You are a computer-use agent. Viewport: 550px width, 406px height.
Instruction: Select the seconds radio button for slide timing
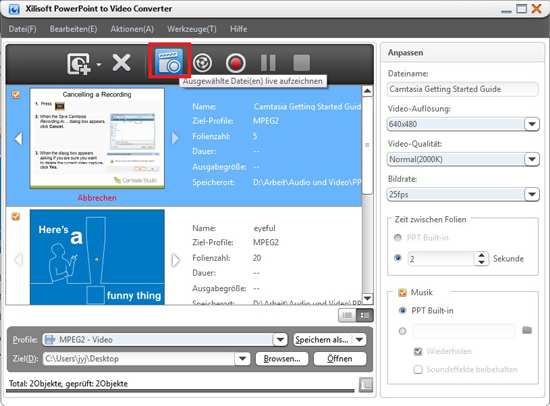(x=398, y=258)
